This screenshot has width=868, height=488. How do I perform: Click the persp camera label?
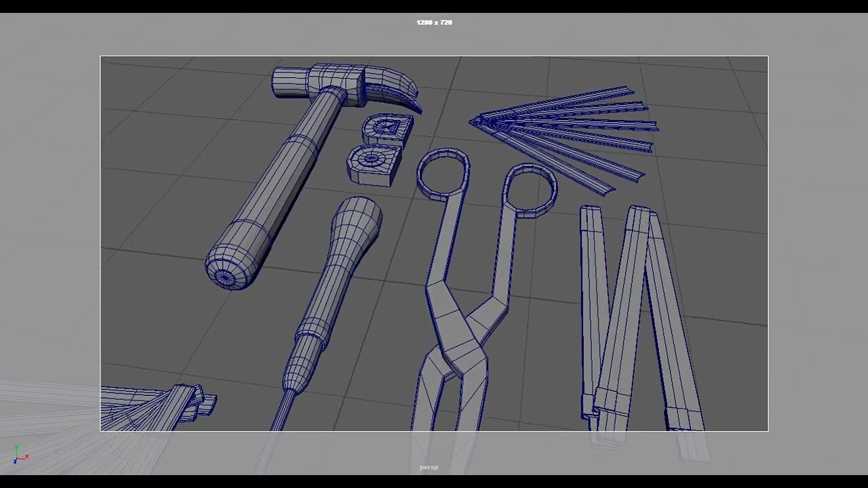click(x=429, y=467)
